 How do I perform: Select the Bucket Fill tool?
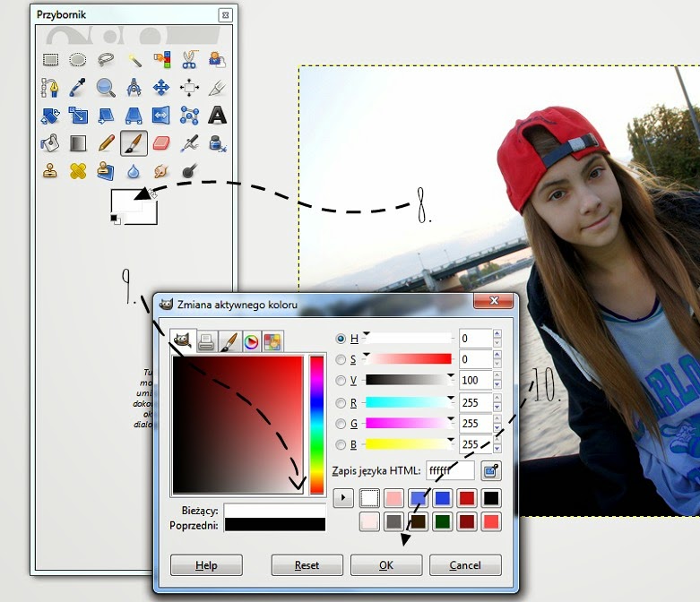pyautogui.click(x=50, y=143)
